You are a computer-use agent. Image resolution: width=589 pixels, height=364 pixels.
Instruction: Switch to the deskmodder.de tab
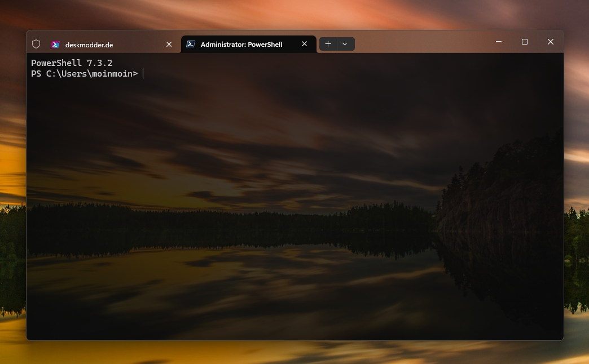click(112, 45)
